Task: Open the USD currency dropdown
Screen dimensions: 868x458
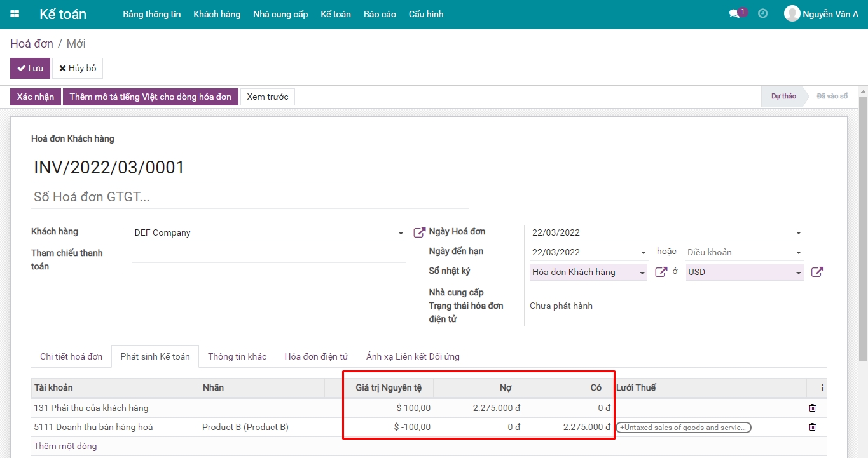Action: (x=799, y=273)
